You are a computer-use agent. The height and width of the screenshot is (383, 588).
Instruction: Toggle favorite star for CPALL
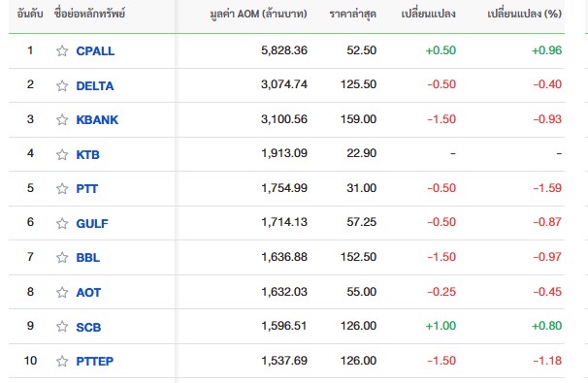62,50
